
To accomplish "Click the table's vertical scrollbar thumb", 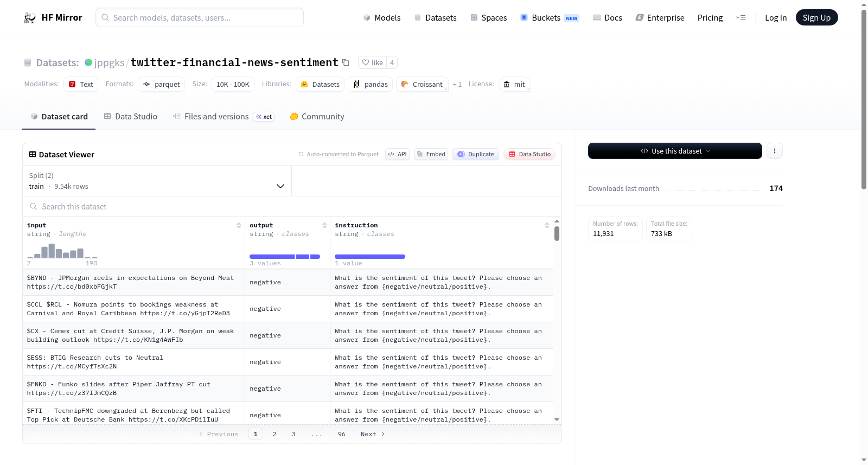I will pyautogui.click(x=557, y=234).
